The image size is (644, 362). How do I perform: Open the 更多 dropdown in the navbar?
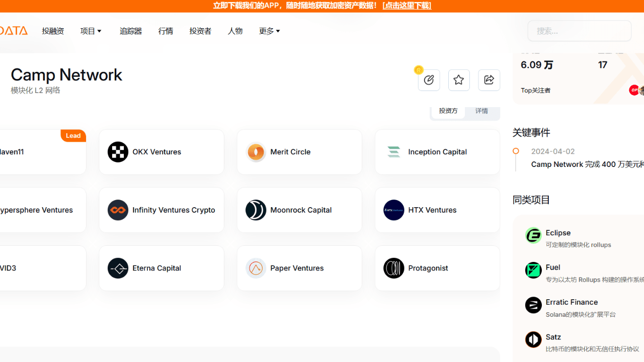tap(269, 31)
